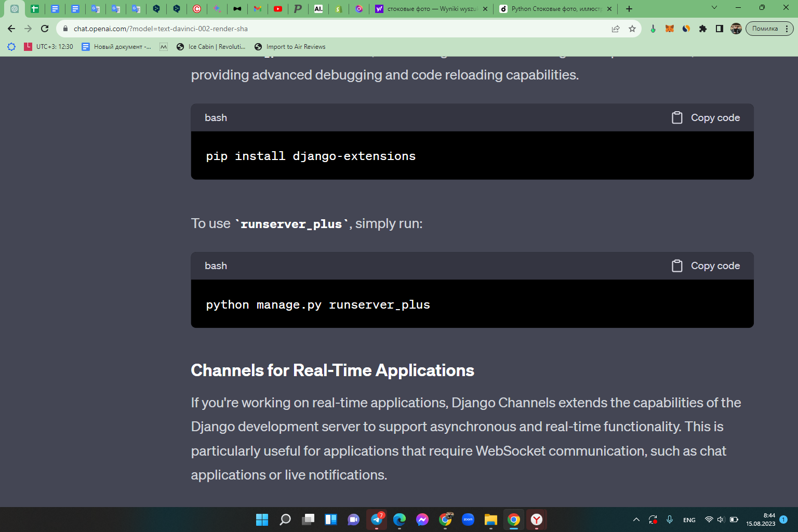Click the YouTube icon in bookmarks bar

[x=278, y=9]
